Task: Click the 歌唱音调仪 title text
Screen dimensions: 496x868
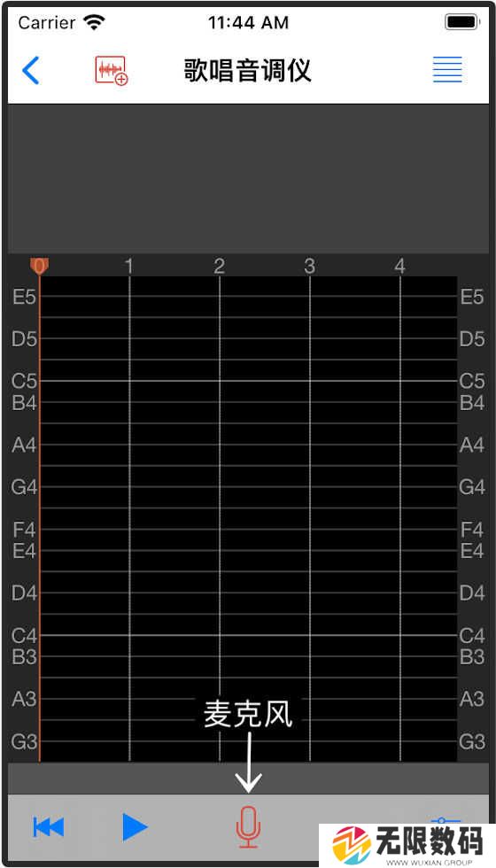Action: [247, 70]
